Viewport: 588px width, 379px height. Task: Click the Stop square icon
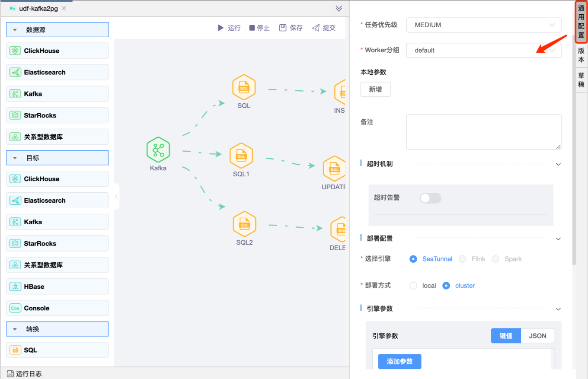click(x=252, y=28)
